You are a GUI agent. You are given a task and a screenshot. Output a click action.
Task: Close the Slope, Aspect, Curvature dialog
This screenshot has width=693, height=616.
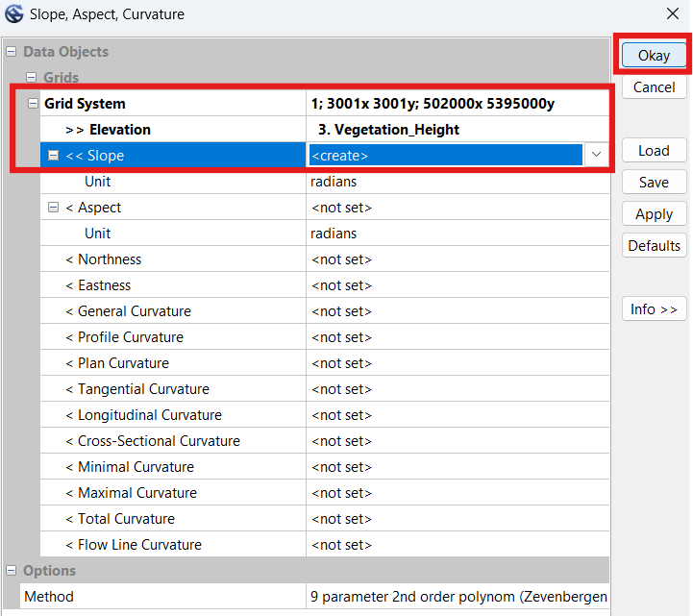click(671, 14)
